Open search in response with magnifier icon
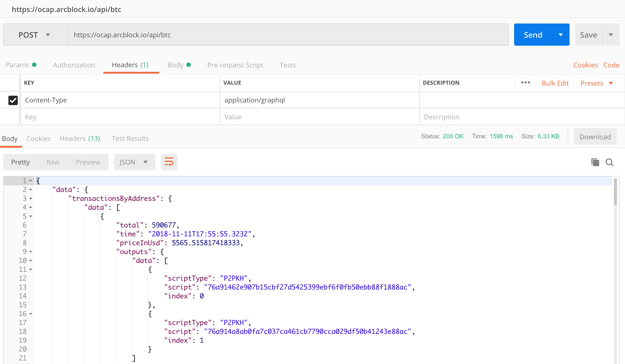Screen dimensions: 625x364 click(x=609, y=162)
